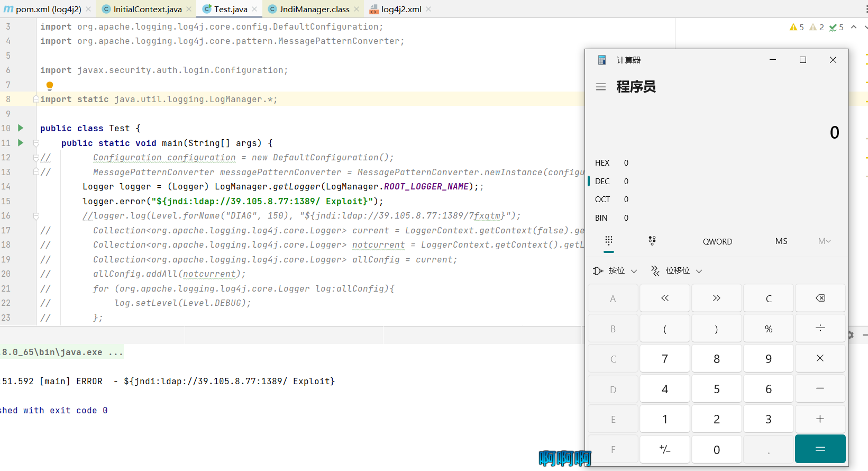
Task: Click ROOT_LOGGER_NAME in line 14
Action: point(426,186)
